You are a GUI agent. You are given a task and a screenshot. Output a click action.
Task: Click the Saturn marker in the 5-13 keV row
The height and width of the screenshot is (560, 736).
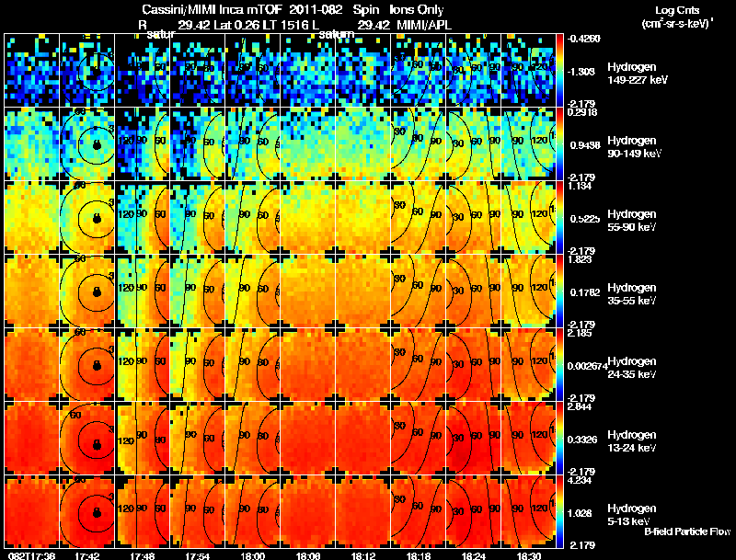(97, 512)
